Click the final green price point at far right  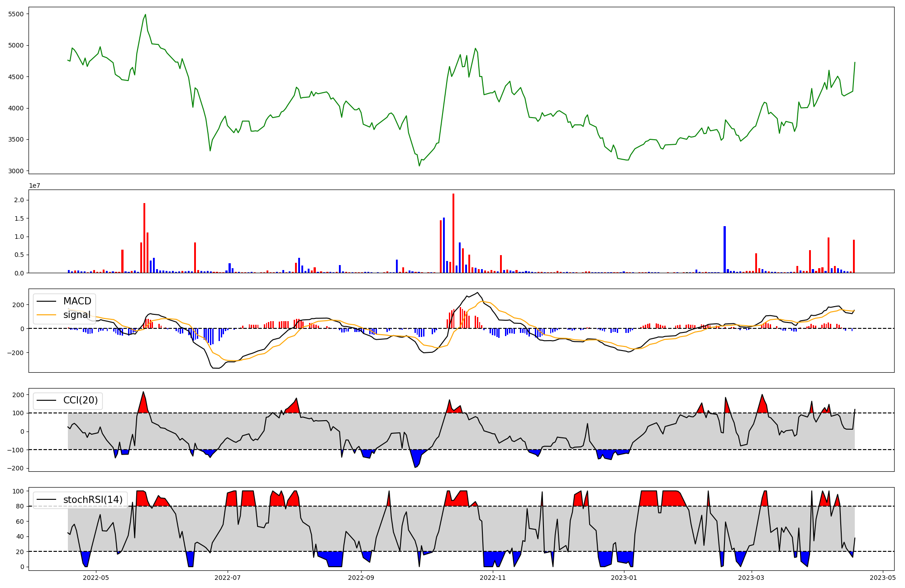point(855,62)
